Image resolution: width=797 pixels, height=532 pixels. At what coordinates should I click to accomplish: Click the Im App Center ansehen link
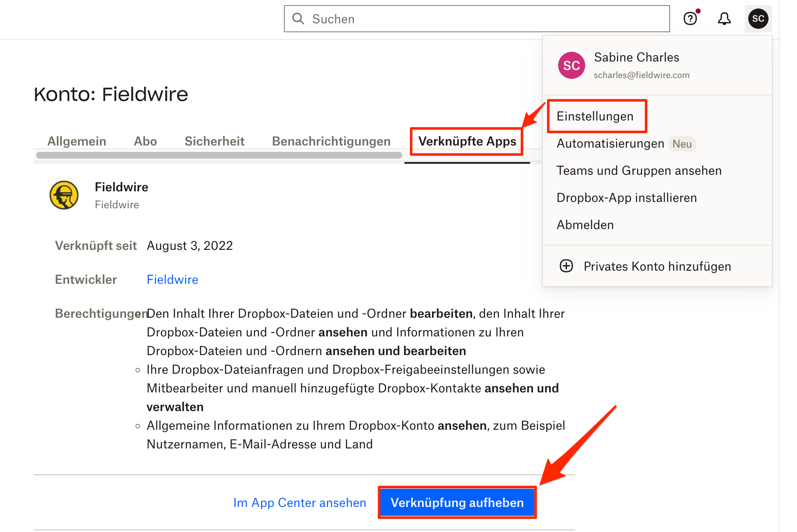click(300, 503)
